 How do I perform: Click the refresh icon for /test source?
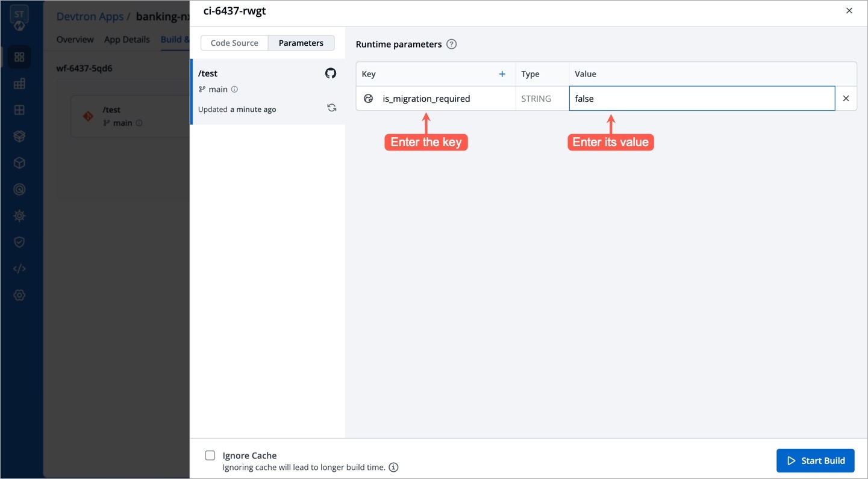pyautogui.click(x=331, y=108)
